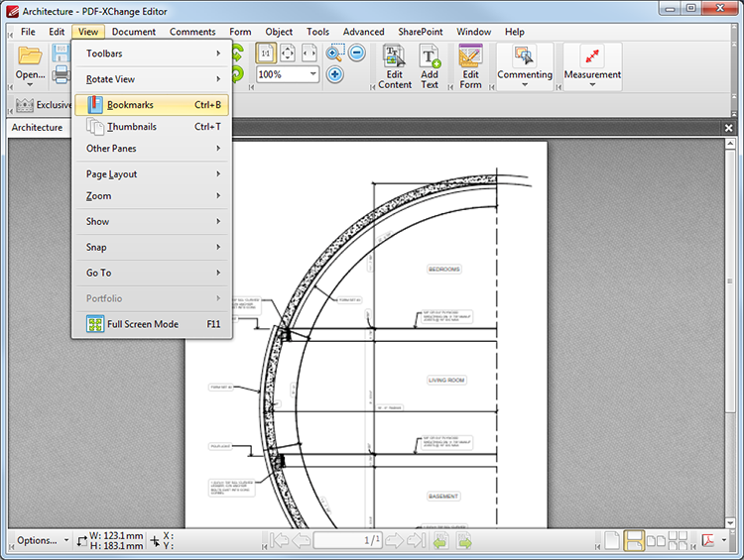Click the Measurement tools icon
Viewport: 744px width, 560px height.
(x=591, y=56)
